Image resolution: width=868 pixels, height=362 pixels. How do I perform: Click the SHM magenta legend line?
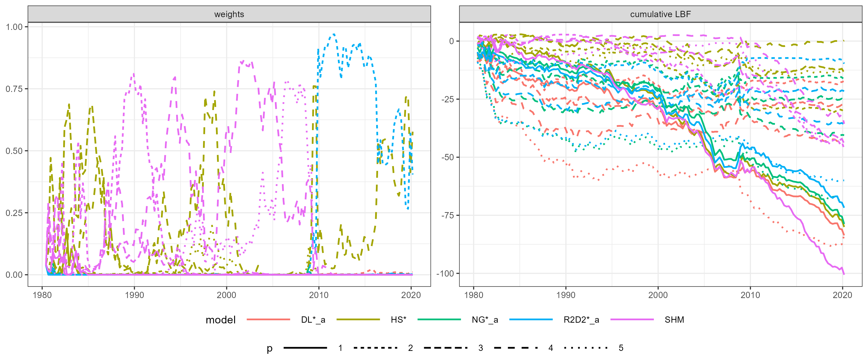pyautogui.click(x=632, y=319)
